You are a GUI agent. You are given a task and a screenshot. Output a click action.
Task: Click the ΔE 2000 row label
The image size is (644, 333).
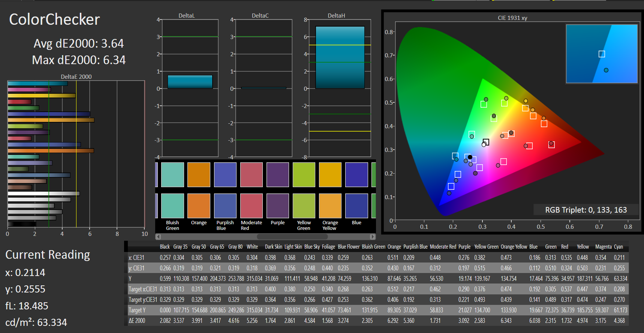(137, 321)
